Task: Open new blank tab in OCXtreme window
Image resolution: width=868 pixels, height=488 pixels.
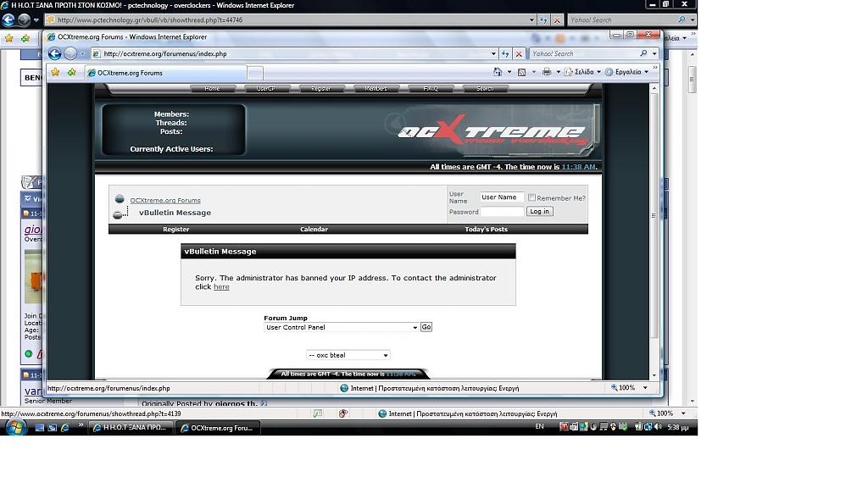Action: (x=255, y=73)
